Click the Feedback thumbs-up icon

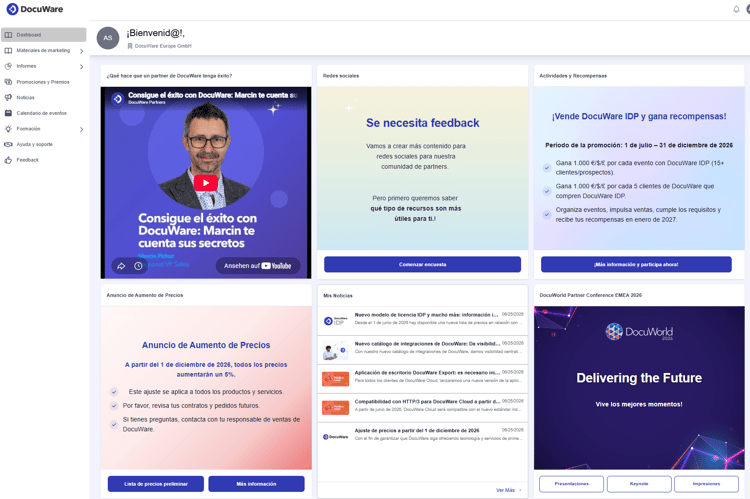point(8,160)
